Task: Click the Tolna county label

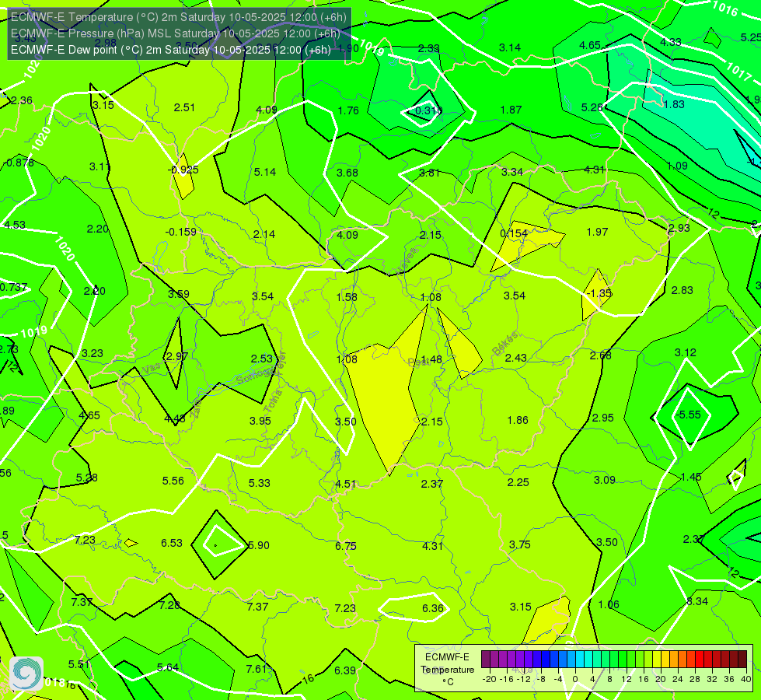Action: coord(274,401)
